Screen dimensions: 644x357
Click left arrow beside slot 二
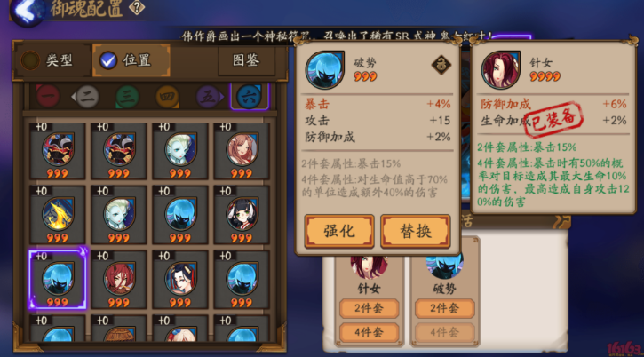(73, 97)
